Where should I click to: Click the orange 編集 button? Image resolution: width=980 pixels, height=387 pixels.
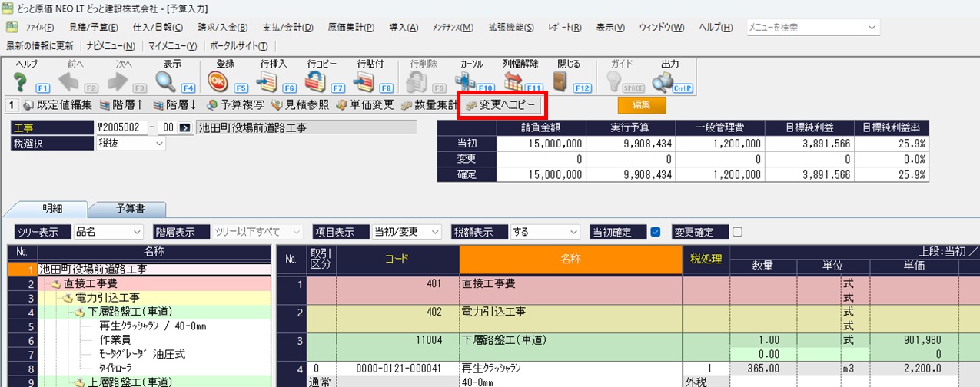pyautogui.click(x=641, y=104)
